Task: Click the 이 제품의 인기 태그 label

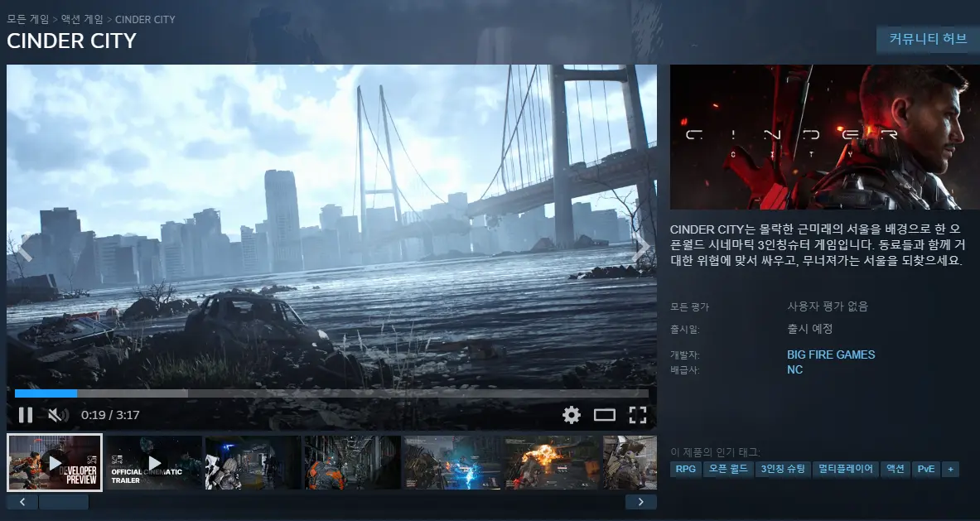Action: [x=715, y=451]
